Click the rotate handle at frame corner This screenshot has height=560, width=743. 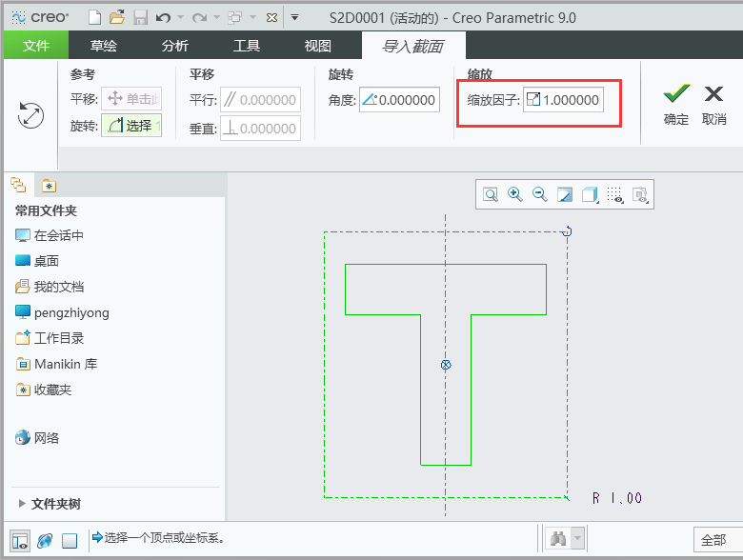567,231
